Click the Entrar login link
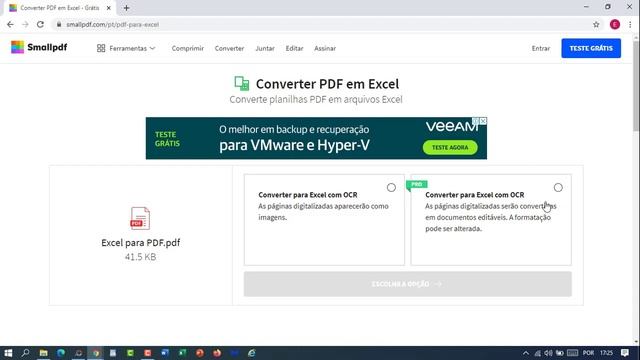Screen dimensions: 640x360 (540, 48)
